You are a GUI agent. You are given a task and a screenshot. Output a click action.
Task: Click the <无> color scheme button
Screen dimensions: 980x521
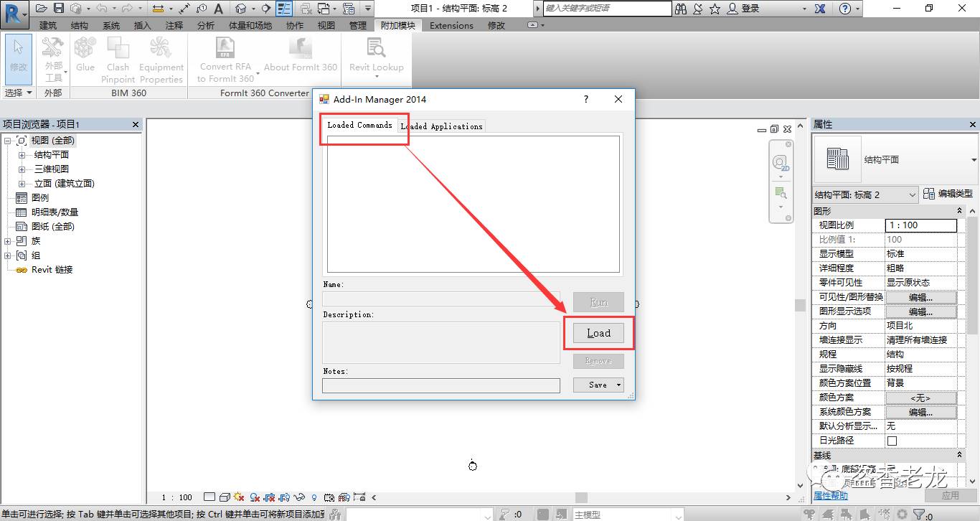click(921, 398)
